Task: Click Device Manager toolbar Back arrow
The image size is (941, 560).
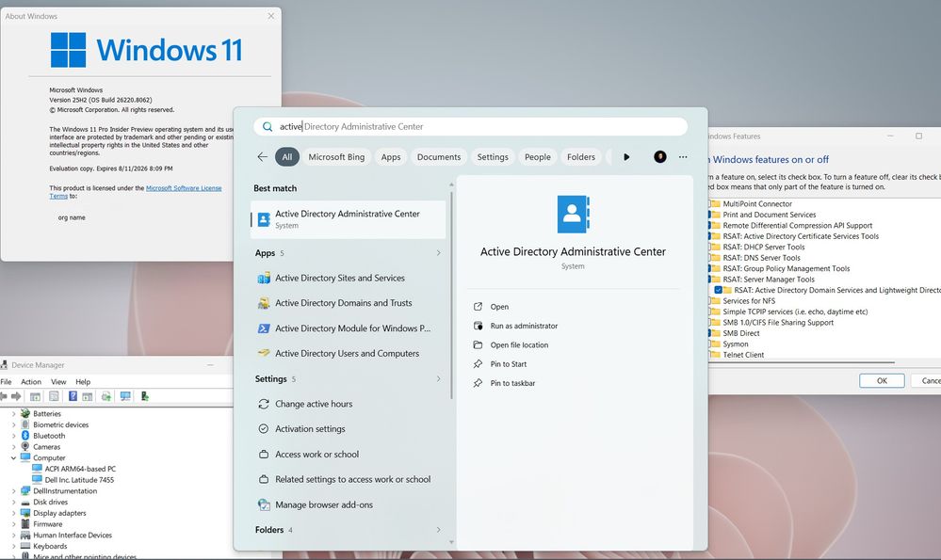Action: coord(4,396)
